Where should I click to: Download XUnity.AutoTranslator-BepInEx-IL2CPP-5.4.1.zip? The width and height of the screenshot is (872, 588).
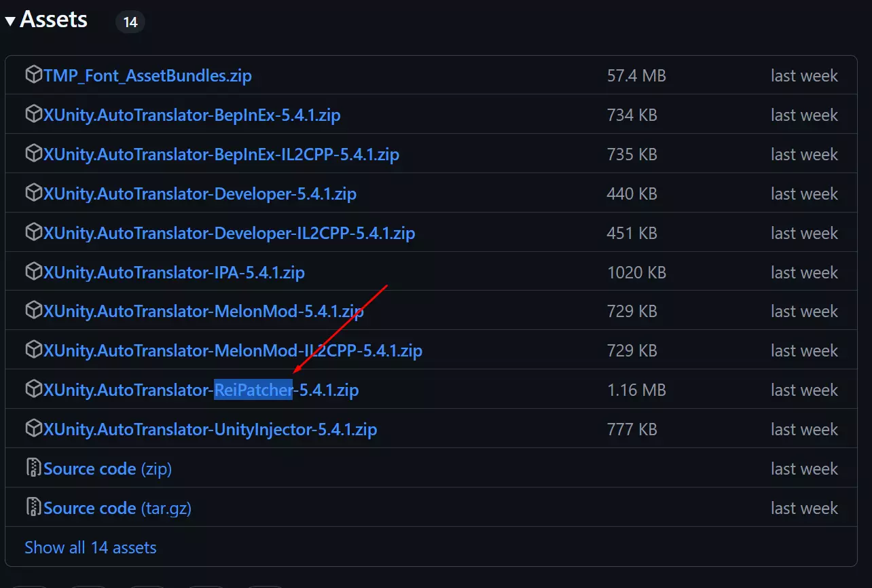(x=221, y=154)
